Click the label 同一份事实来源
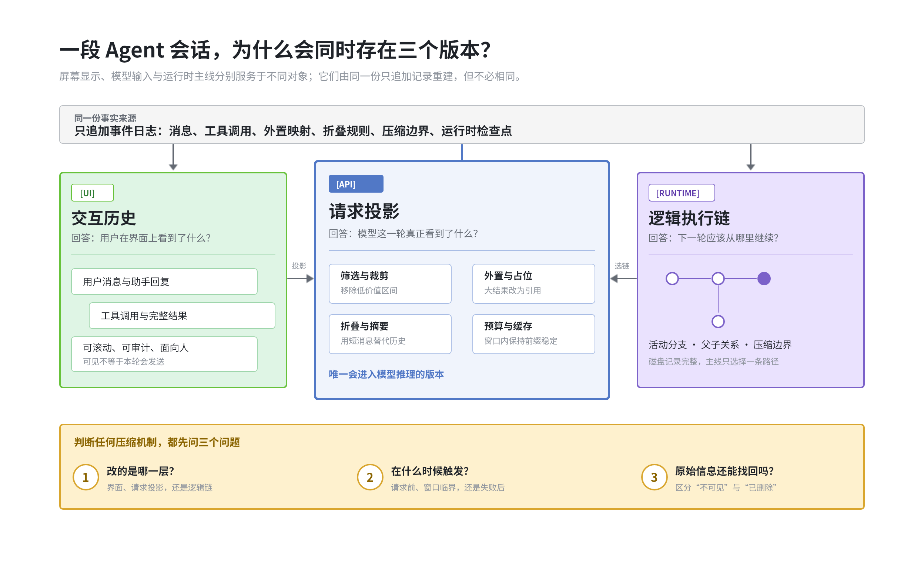 click(105, 118)
